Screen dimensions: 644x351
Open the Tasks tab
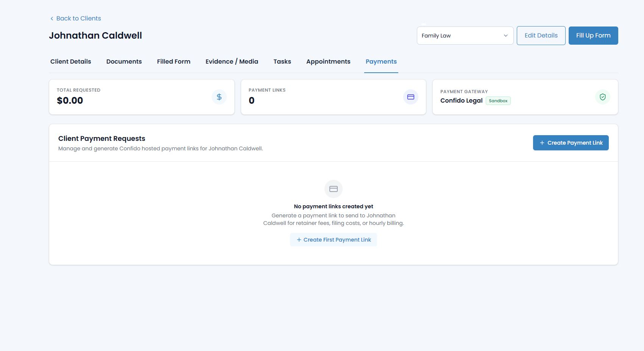point(282,61)
